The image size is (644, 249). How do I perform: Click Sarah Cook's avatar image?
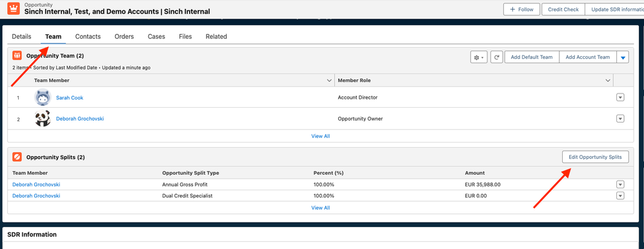click(43, 98)
